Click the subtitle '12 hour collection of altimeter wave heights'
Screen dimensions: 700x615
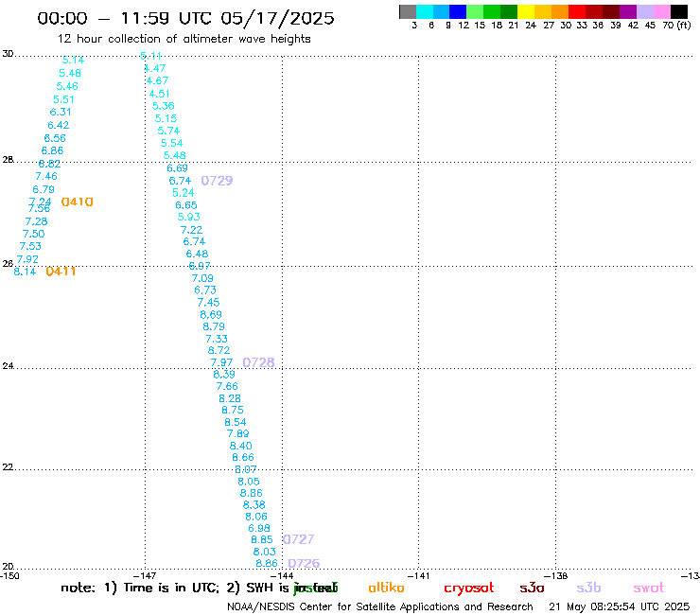tap(184, 39)
